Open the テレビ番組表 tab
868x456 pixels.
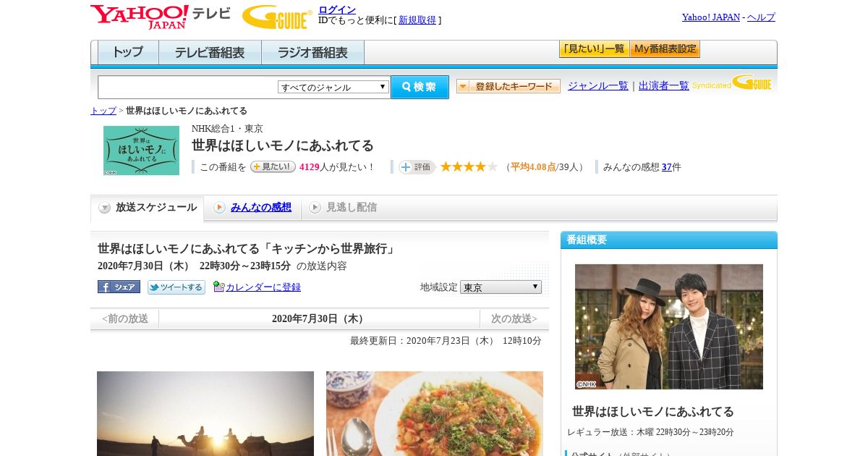(210, 53)
